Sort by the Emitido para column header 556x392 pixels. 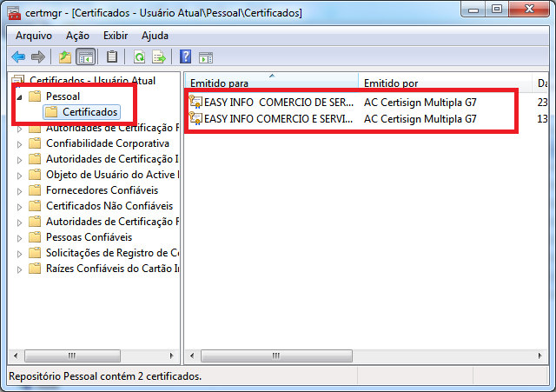pyautogui.click(x=272, y=83)
